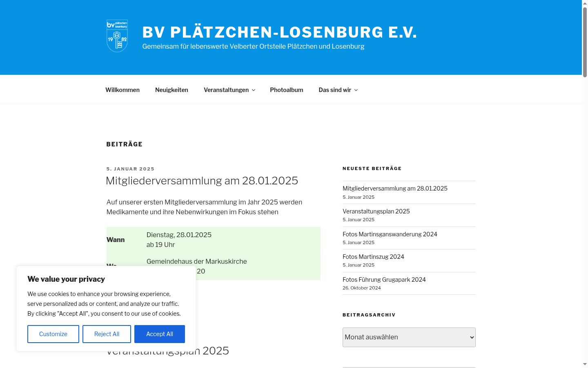Click the 'We value your privacy' heading
The image size is (588, 368).
point(66,279)
